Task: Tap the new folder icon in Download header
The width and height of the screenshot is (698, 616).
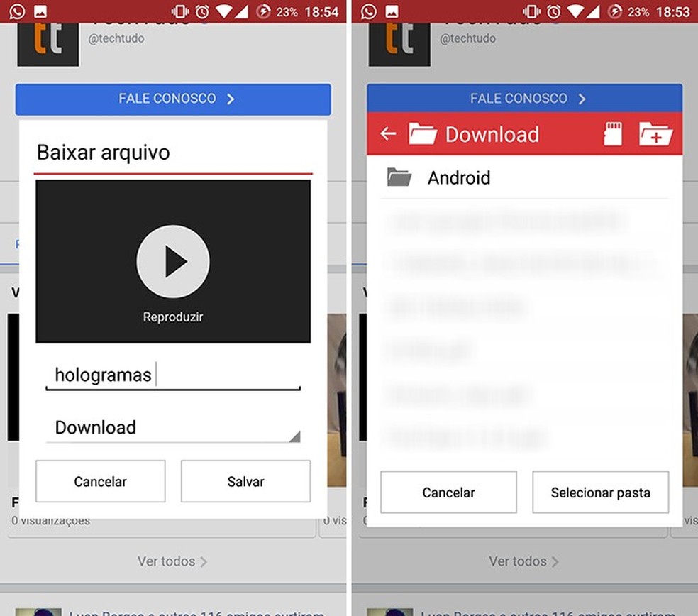Action: click(x=656, y=134)
